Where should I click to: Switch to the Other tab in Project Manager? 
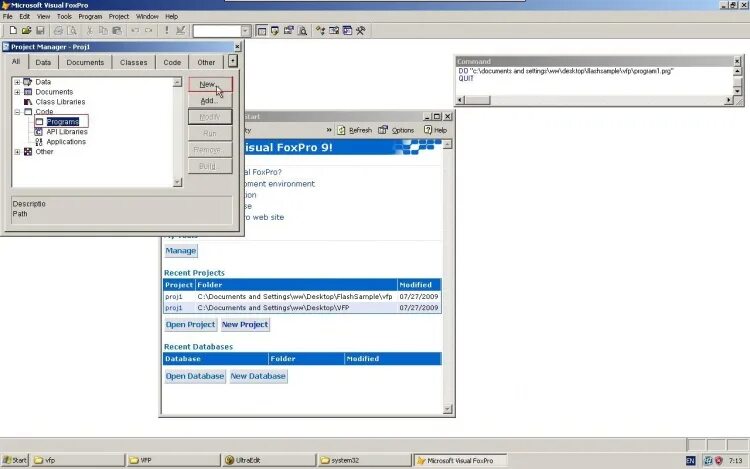pos(206,63)
